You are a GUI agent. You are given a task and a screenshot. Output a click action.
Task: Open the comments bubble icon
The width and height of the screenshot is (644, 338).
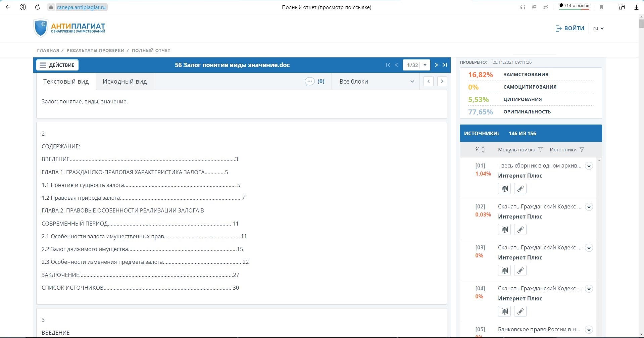[309, 82]
